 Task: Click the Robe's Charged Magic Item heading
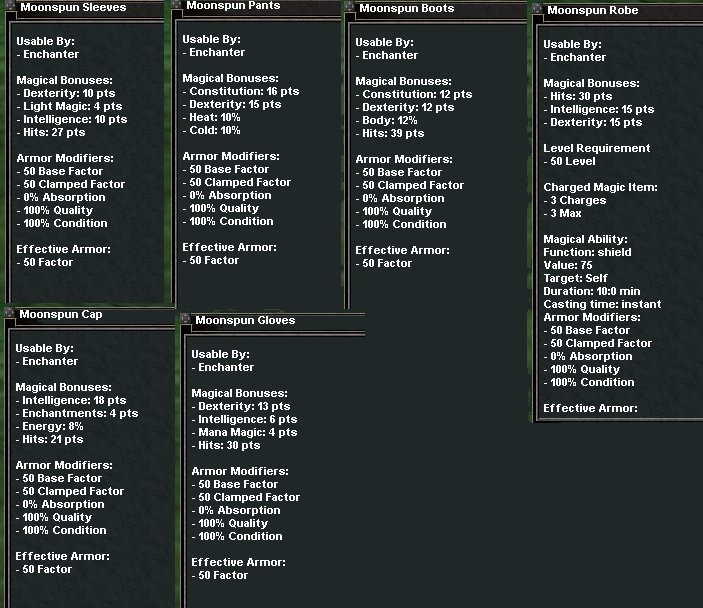tap(600, 187)
